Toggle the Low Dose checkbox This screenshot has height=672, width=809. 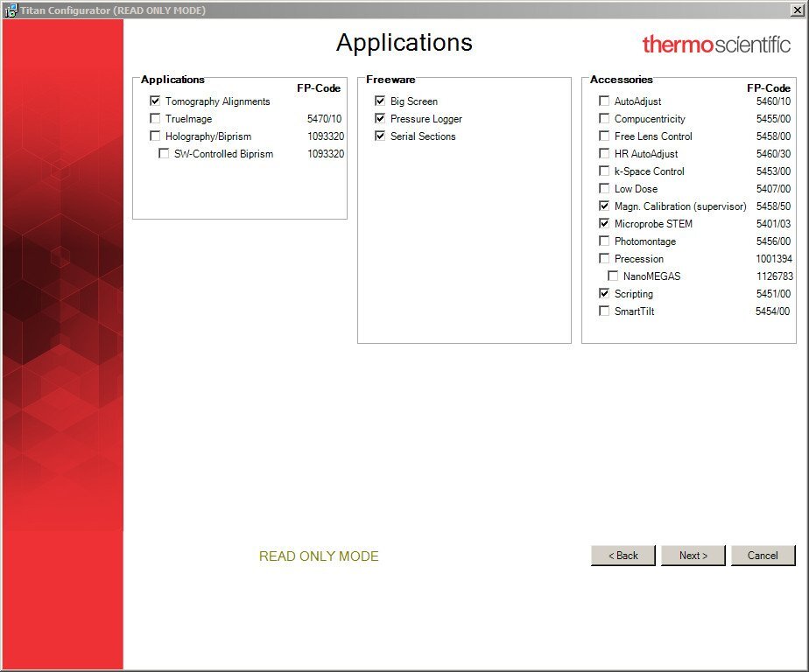click(604, 189)
